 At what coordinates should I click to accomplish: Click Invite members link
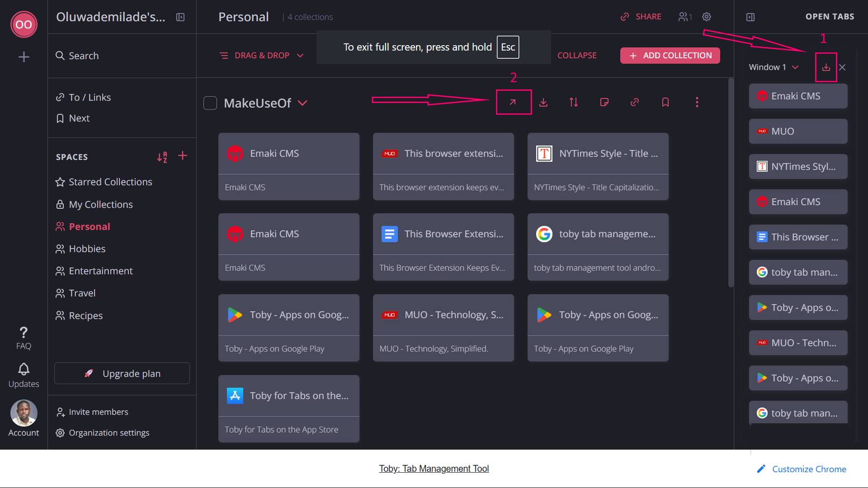tap(92, 412)
